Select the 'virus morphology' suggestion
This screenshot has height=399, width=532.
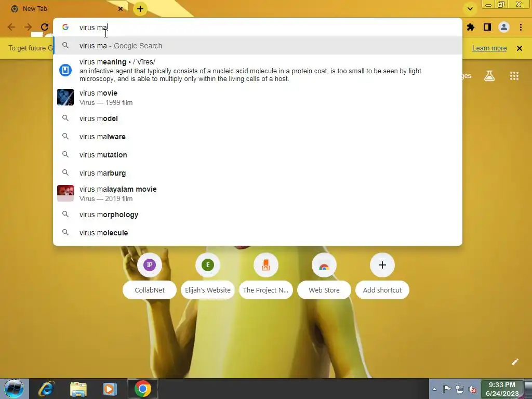pyautogui.click(x=258, y=215)
